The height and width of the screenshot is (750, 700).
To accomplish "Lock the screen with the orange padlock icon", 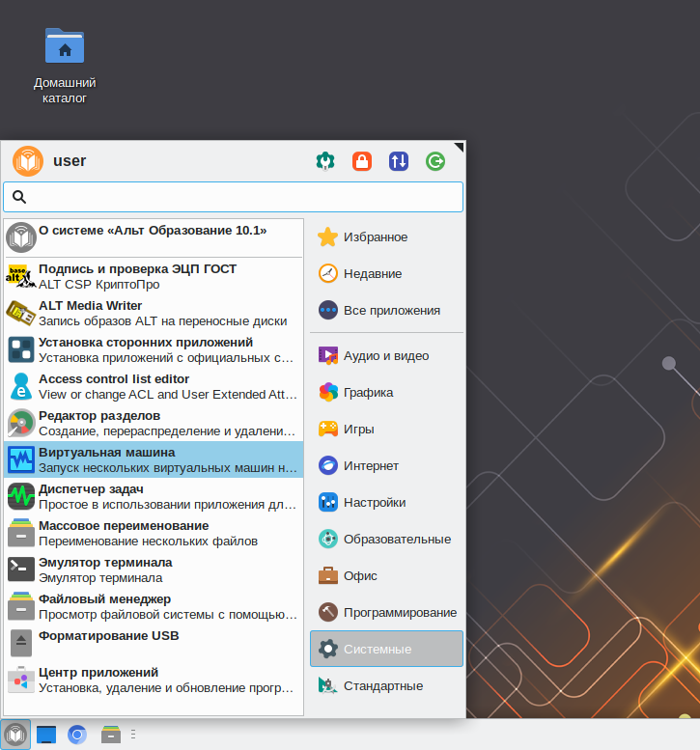I will (x=362, y=161).
